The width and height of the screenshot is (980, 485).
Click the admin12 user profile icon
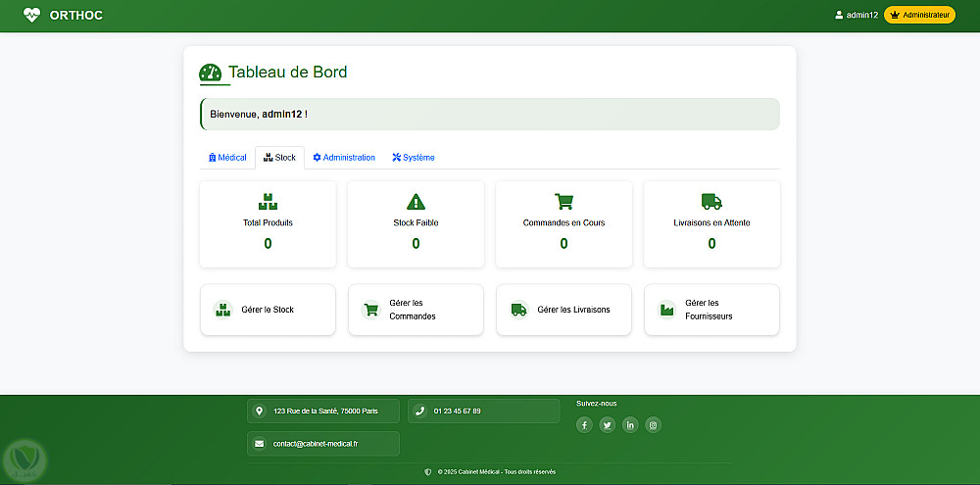[839, 15]
